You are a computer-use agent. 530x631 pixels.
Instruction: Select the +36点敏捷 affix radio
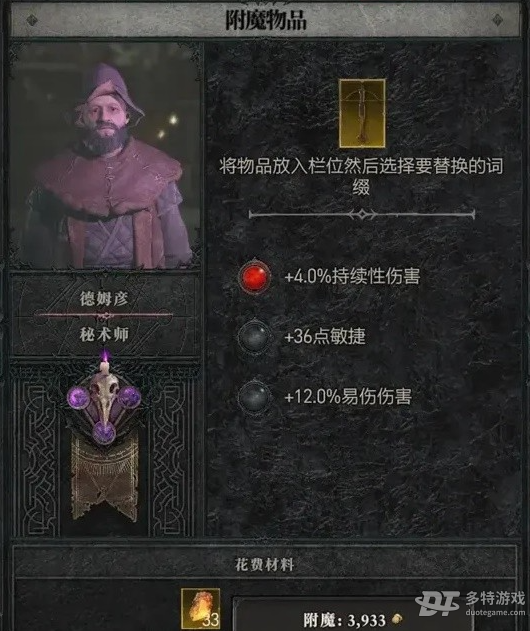(x=254, y=336)
